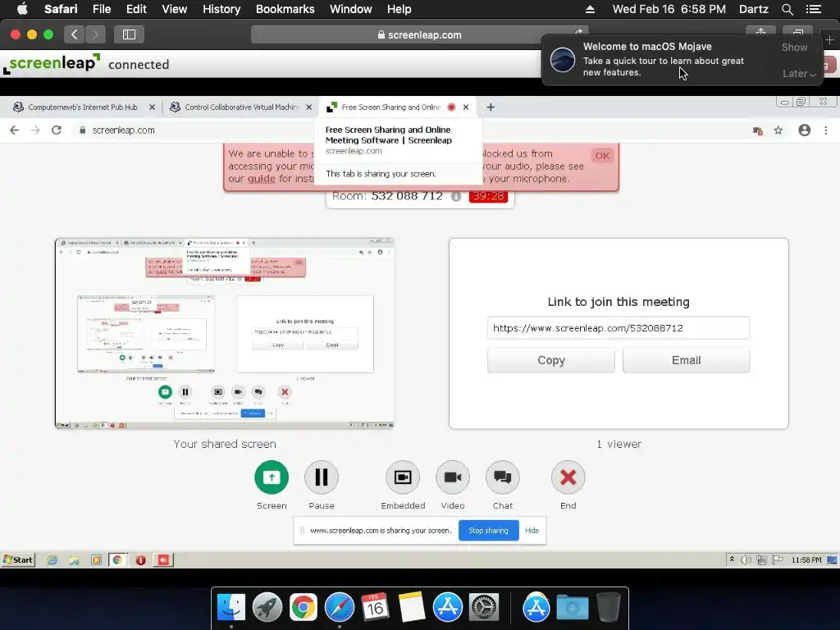Image resolution: width=840 pixels, height=630 pixels.
Task: End the Screenleap meeting
Action: click(568, 477)
